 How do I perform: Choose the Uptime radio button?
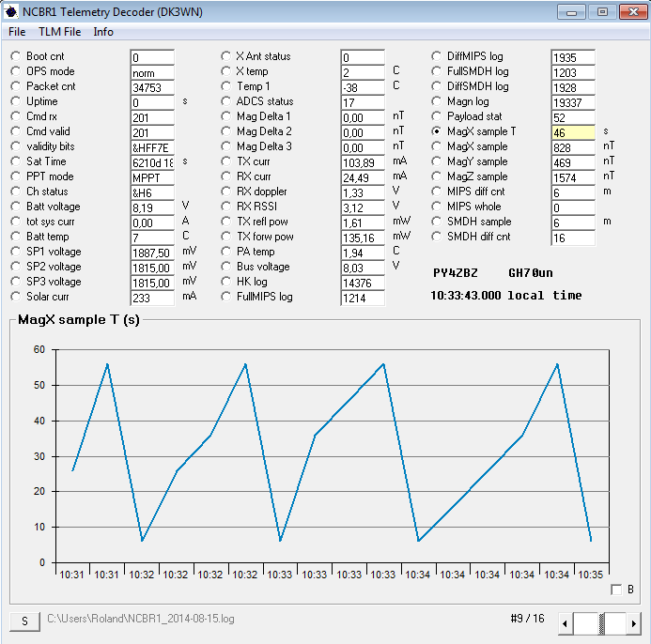(x=16, y=101)
